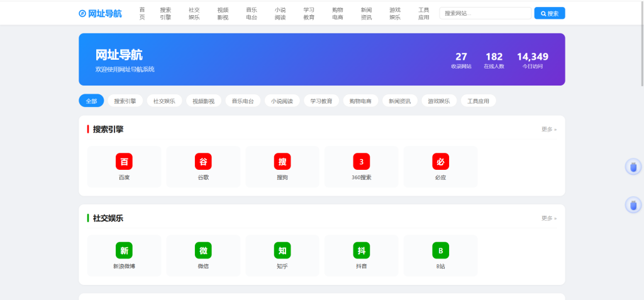Viewport: 644px width, 300px height.
Task: Click the lower floating blue side icon
Action: [x=633, y=204]
